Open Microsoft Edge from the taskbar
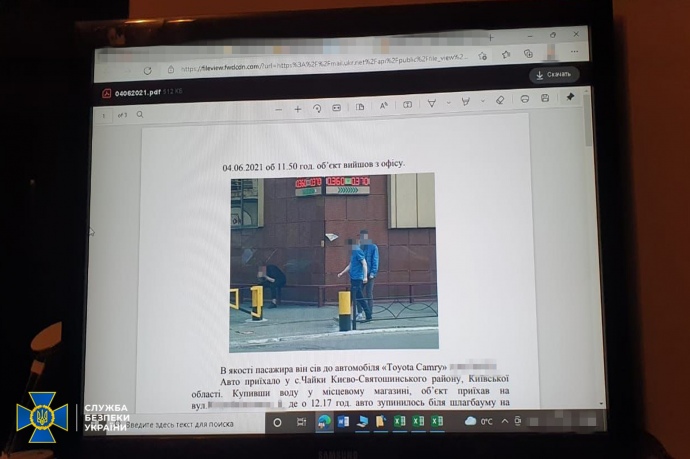690x459 pixels. 323,422
